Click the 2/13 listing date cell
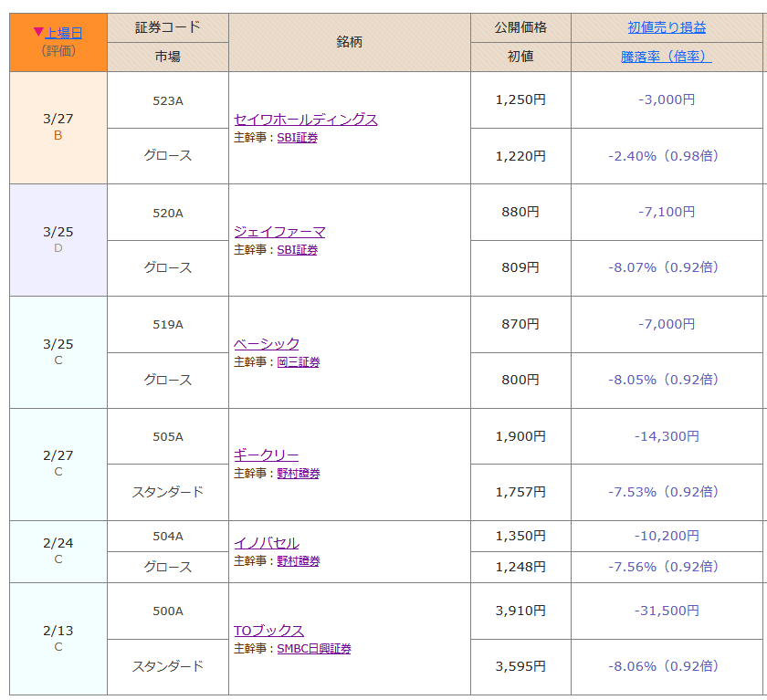The image size is (767, 700). pos(58,639)
